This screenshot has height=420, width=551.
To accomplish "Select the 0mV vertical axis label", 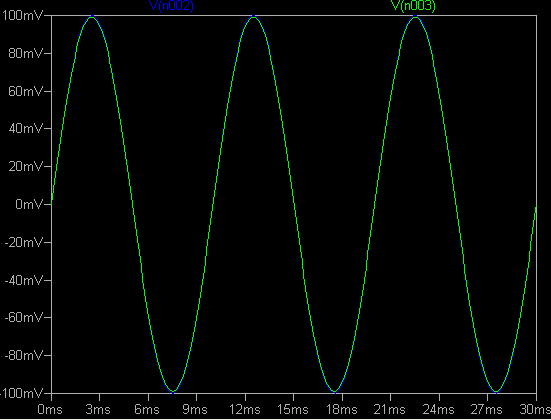I will [x=29, y=204].
